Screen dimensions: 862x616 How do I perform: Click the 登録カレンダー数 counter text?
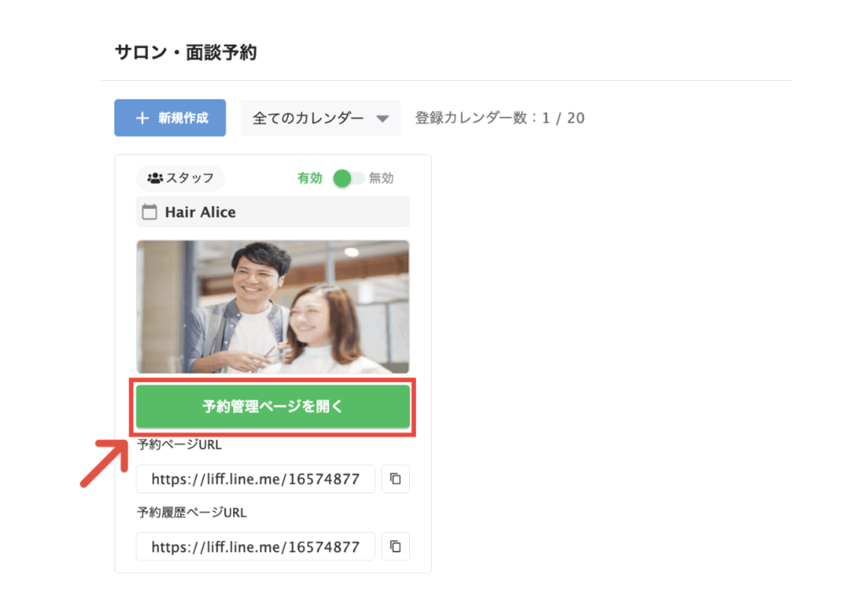tap(499, 118)
